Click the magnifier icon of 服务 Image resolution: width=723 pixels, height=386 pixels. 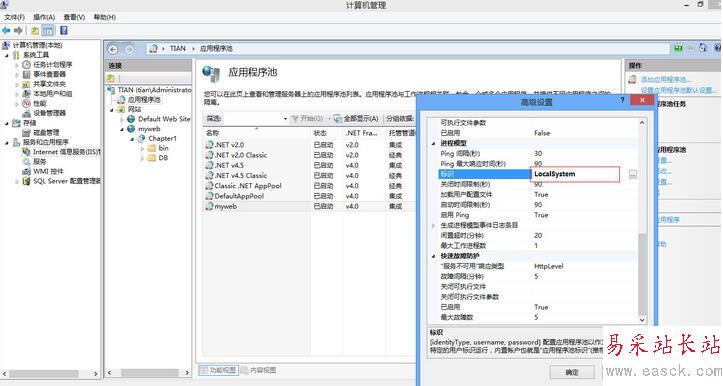pos(27,161)
